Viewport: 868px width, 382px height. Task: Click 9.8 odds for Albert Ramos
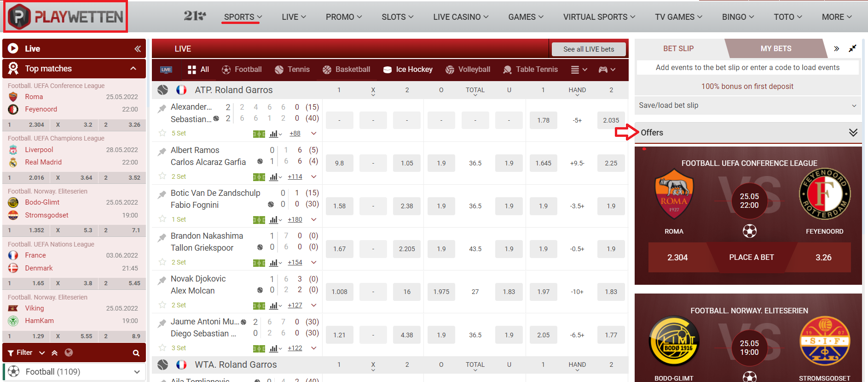point(339,163)
